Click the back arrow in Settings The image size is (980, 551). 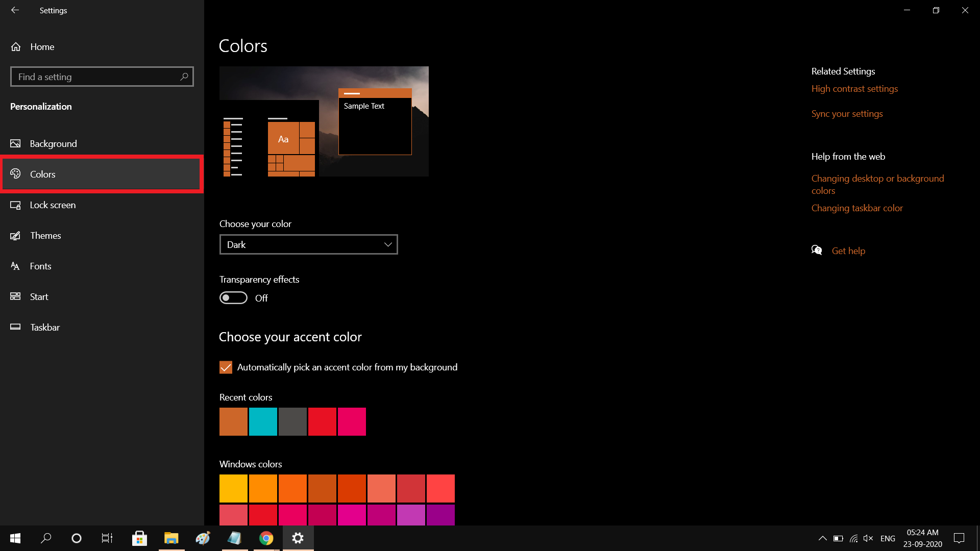pos(15,10)
